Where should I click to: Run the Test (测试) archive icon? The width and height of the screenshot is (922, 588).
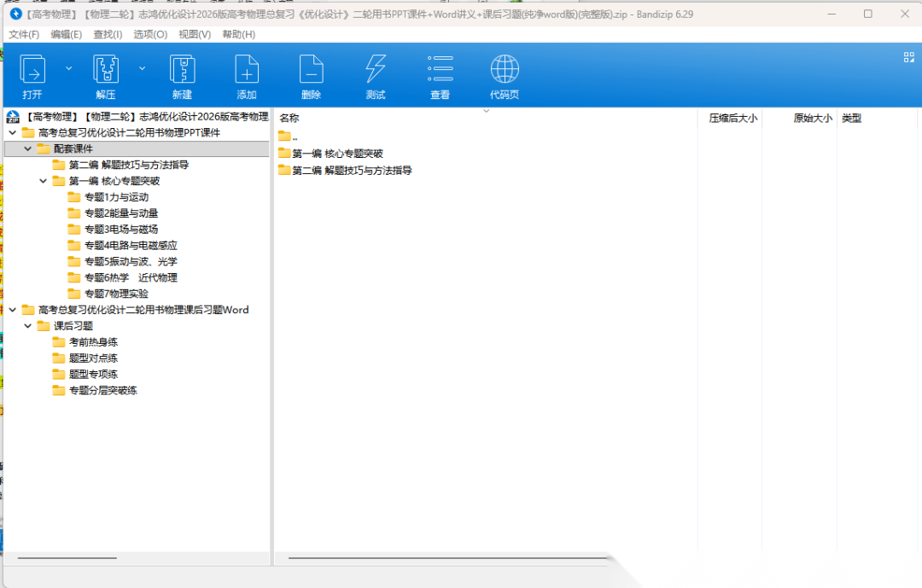pyautogui.click(x=376, y=70)
